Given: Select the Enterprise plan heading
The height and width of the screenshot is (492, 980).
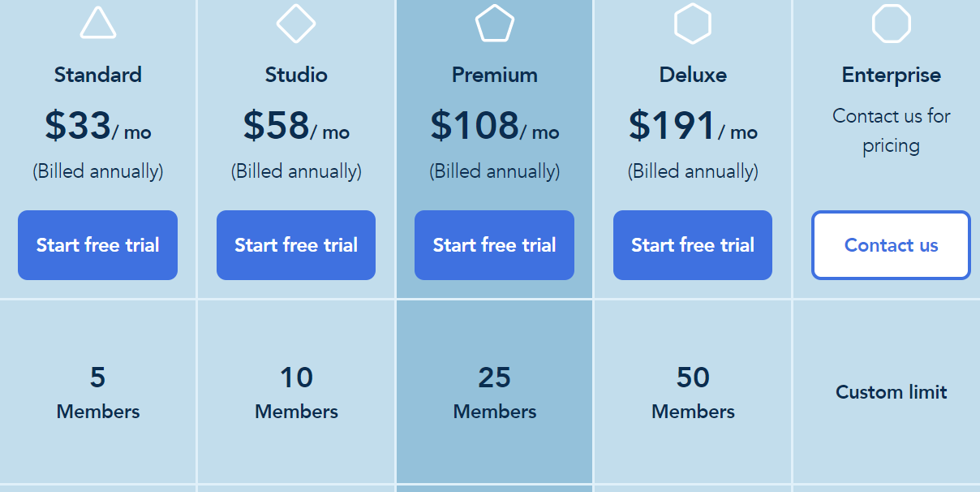Looking at the screenshot, I should point(892,75).
